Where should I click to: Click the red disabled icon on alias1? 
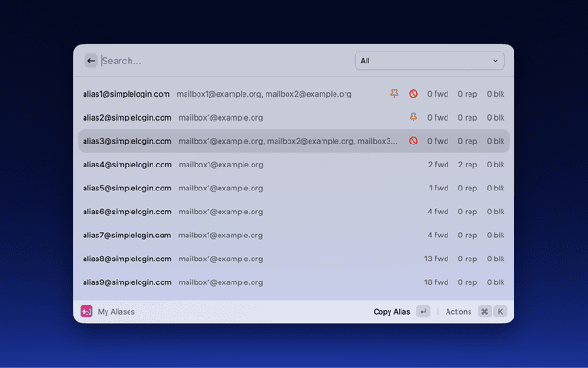pyautogui.click(x=413, y=94)
